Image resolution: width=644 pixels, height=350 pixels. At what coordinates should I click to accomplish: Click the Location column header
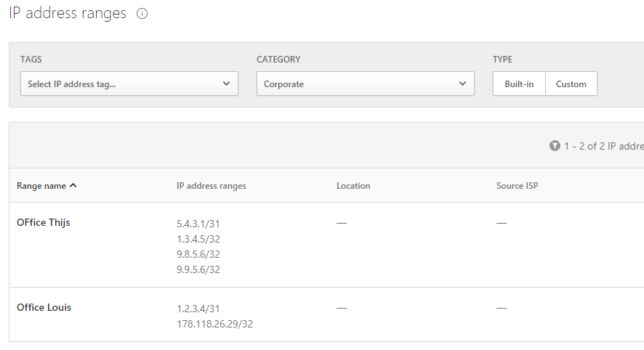(x=353, y=186)
